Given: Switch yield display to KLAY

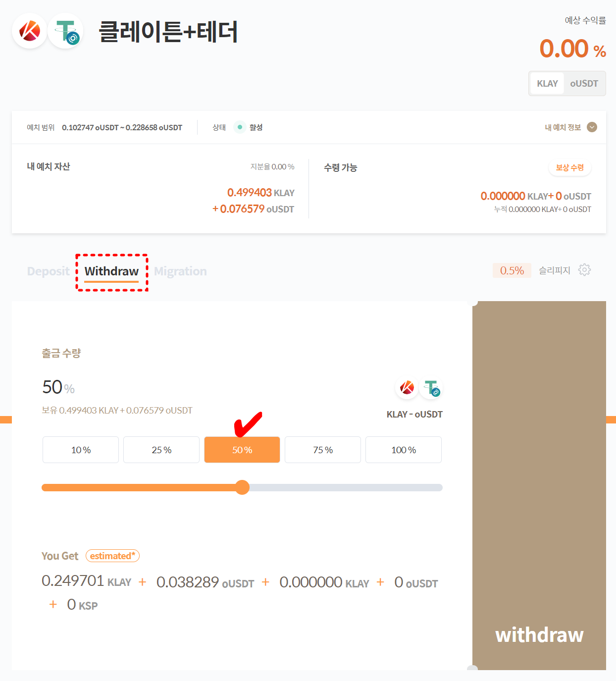Looking at the screenshot, I should click(547, 84).
